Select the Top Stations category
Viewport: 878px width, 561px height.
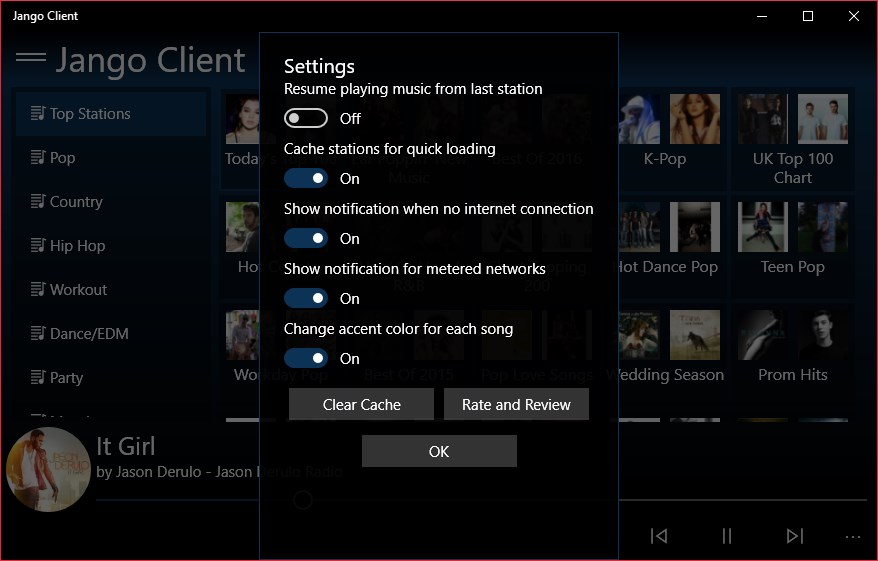click(111, 114)
